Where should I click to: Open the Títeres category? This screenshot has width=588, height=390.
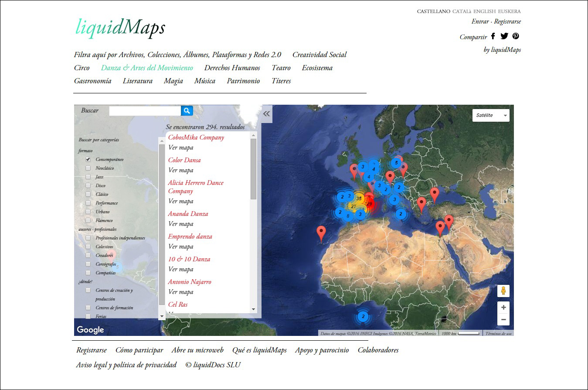click(x=281, y=81)
